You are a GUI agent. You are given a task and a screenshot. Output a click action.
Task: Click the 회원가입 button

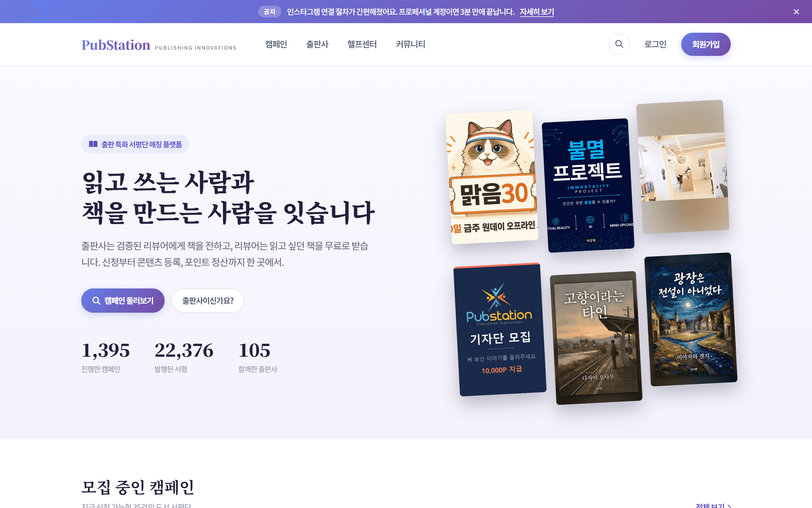coord(706,44)
